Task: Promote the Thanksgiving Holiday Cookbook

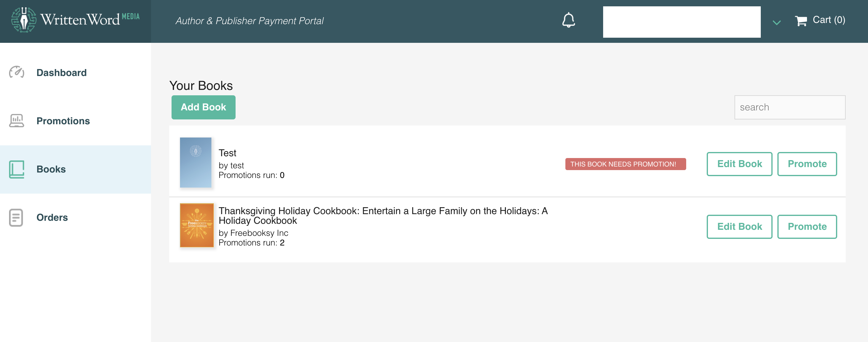Action: (x=807, y=226)
